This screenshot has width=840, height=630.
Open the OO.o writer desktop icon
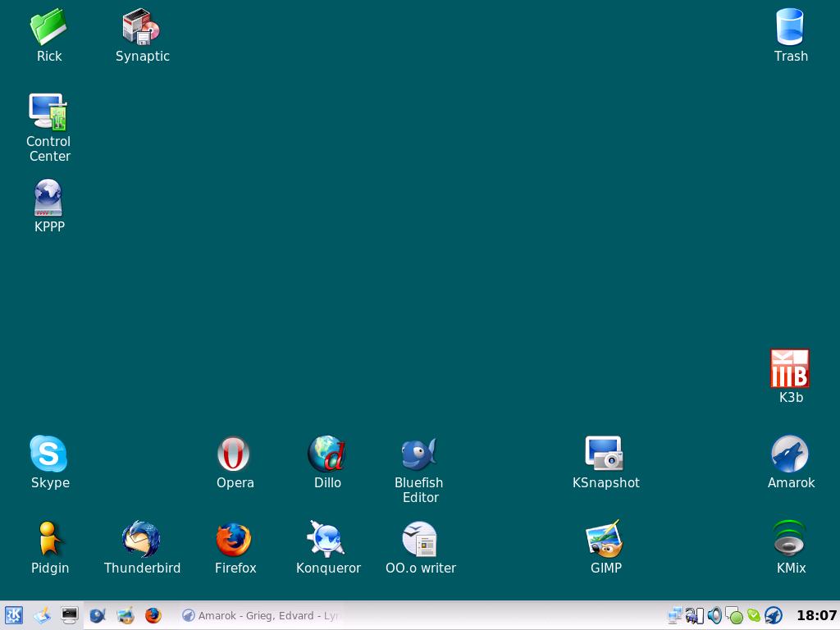coord(419,539)
